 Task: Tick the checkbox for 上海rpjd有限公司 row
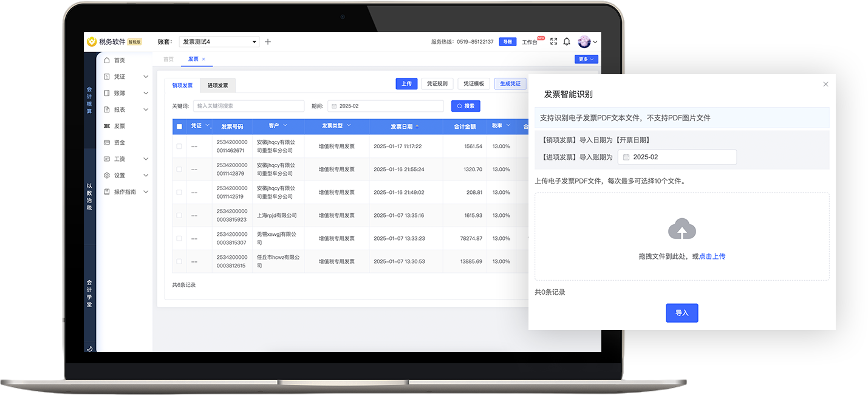pyautogui.click(x=179, y=216)
